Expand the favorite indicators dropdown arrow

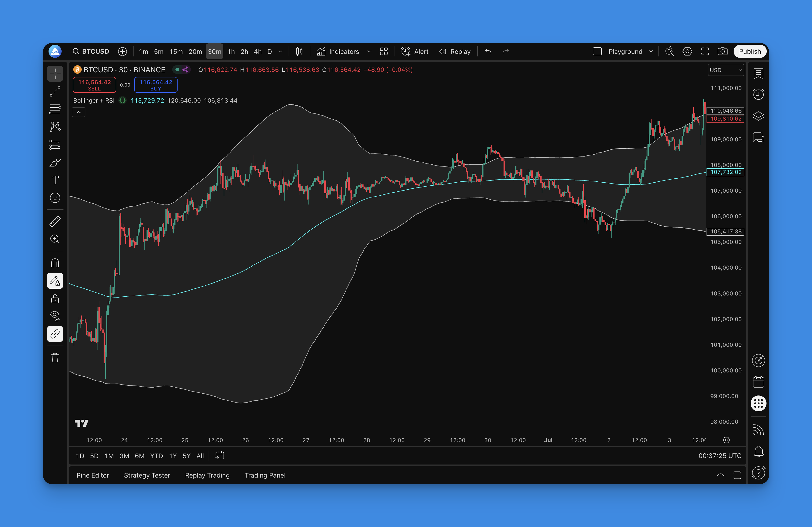[369, 52]
